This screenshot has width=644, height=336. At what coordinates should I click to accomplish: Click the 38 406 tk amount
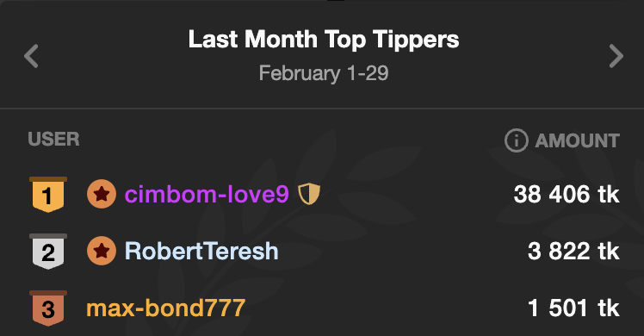point(567,194)
